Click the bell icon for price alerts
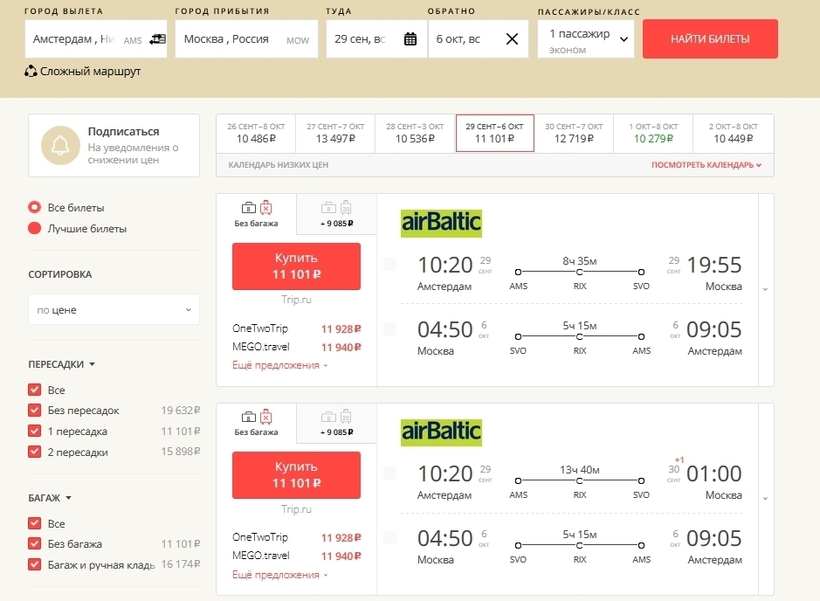Screen dimensions: 820x601 (60, 146)
